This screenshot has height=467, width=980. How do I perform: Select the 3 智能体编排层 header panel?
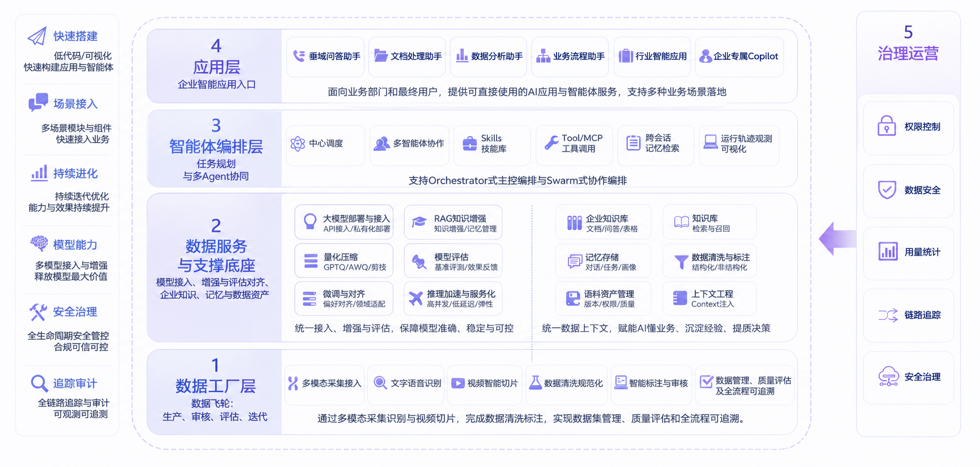pos(215,149)
